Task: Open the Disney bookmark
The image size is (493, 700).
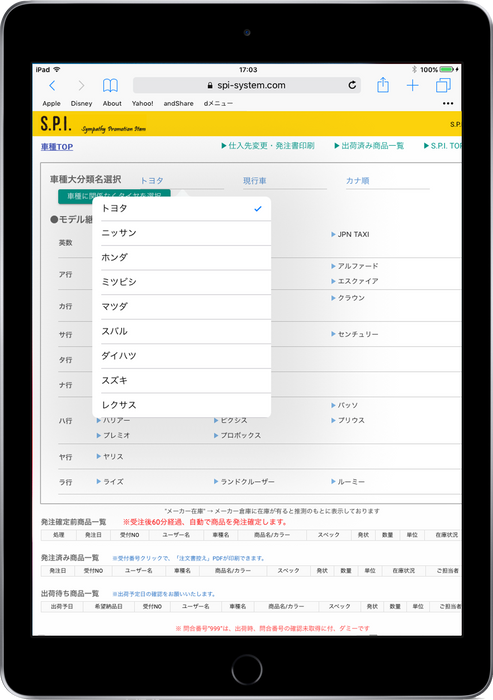Action: pos(81,103)
